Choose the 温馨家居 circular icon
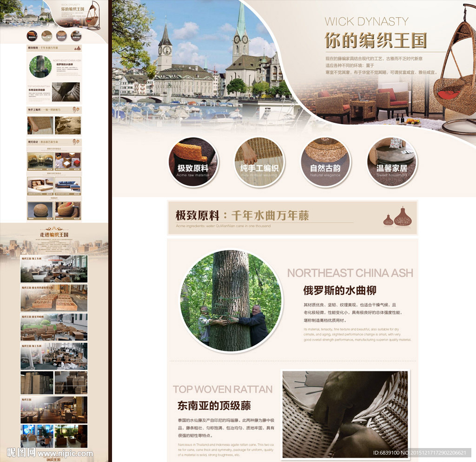 [392, 162]
